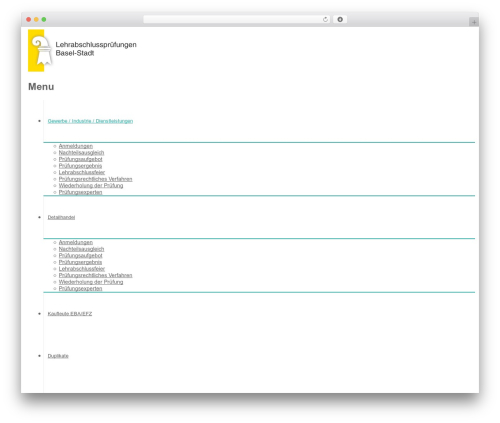Open Anmeldungen under Gewerbe section
500x423 pixels.
tap(76, 146)
